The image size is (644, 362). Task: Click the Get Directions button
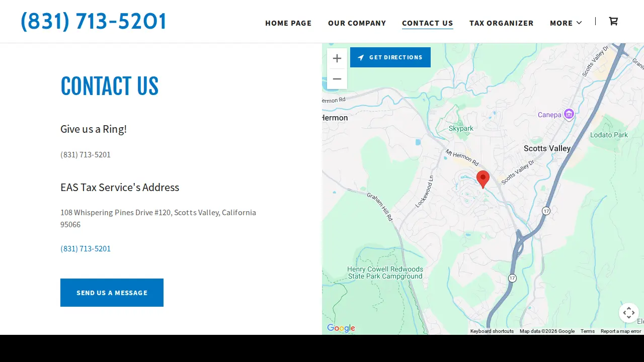coord(390,57)
